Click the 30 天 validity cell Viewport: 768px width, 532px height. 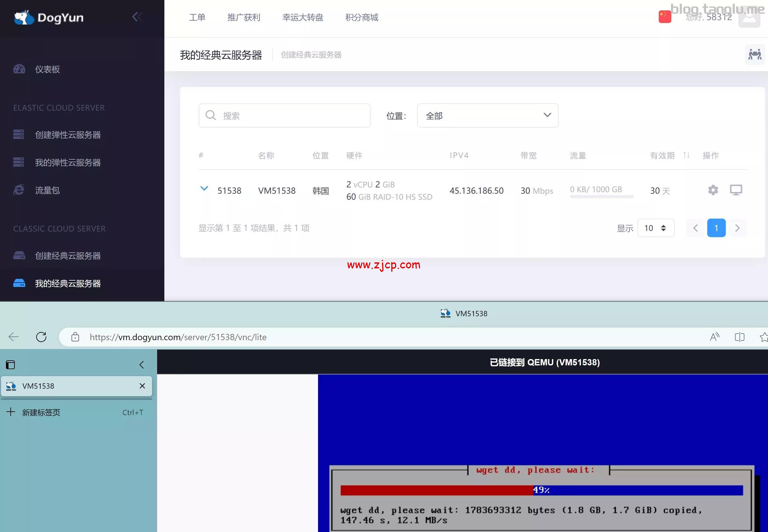660,191
